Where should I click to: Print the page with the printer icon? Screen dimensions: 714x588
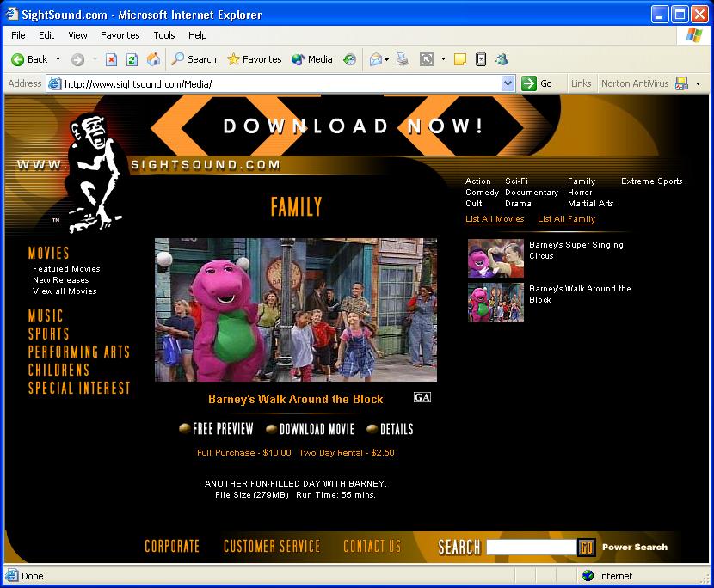tap(402, 59)
